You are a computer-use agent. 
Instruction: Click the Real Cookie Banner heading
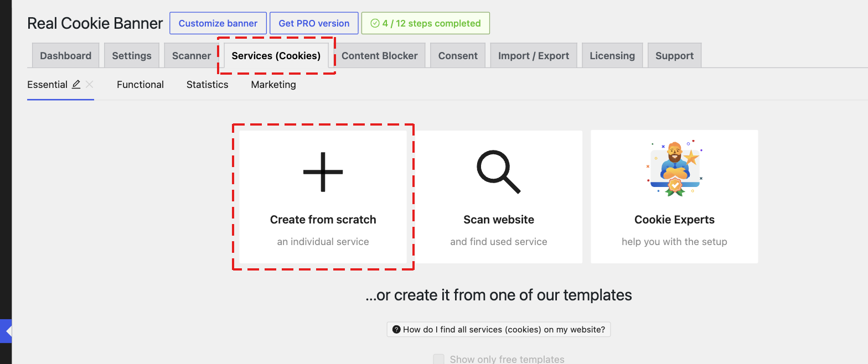tap(95, 23)
